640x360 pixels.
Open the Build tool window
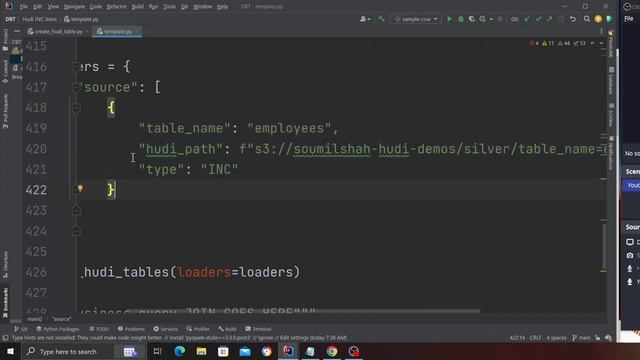[227, 329]
